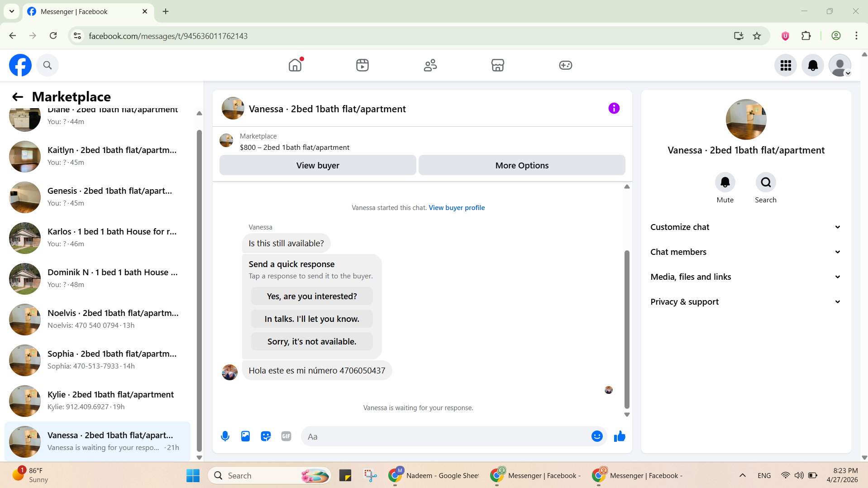
Task: Open the Facebook home logo
Action: [20, 65]
